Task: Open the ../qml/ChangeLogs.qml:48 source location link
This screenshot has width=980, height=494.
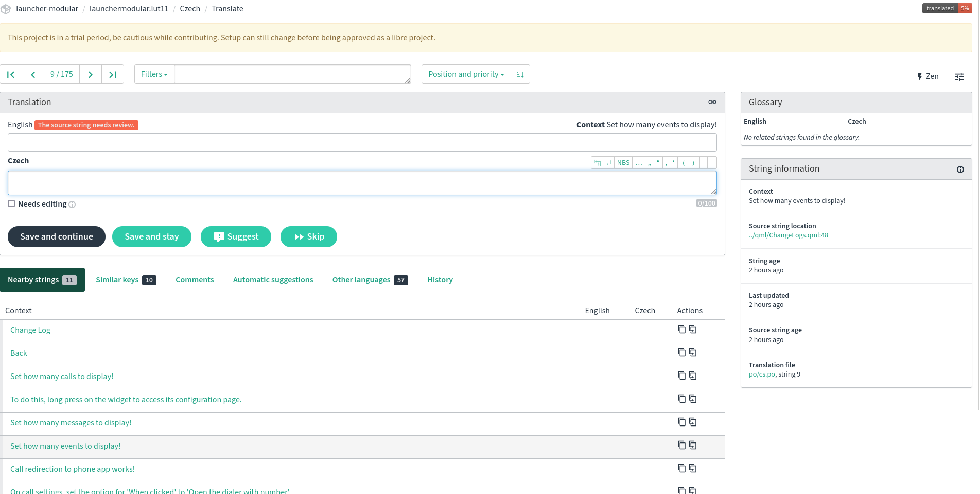Action: pyautogui.click(x=789, y=235)
